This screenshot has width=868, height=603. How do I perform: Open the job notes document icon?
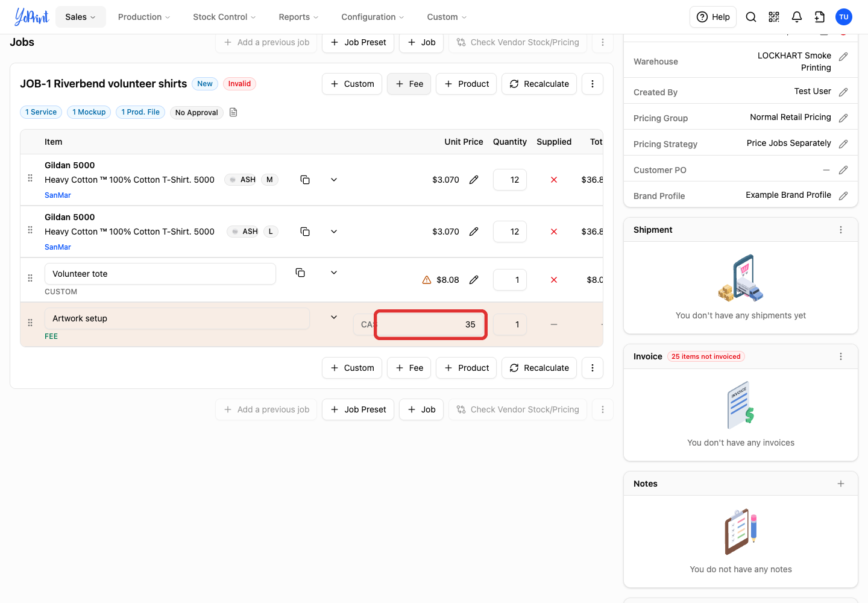[x=233, y=112]
